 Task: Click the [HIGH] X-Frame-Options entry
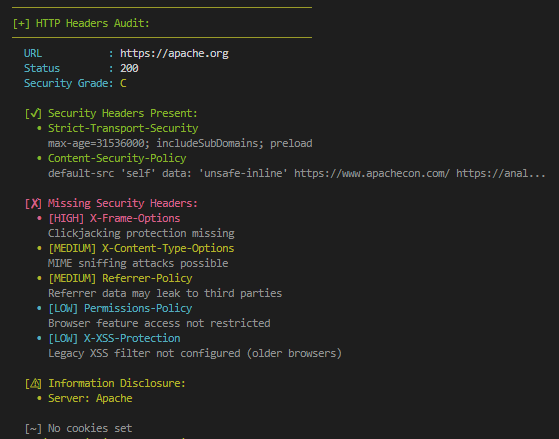click(x=114, y=218)
